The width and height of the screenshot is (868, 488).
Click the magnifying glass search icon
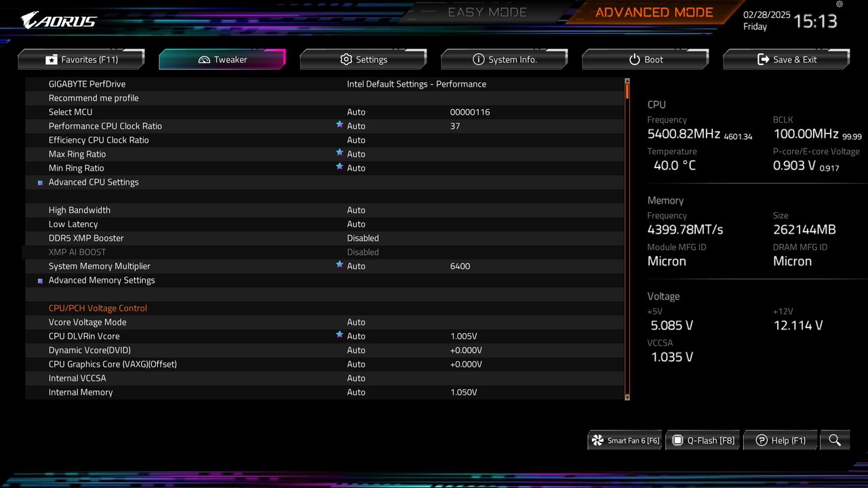(835, 441)
